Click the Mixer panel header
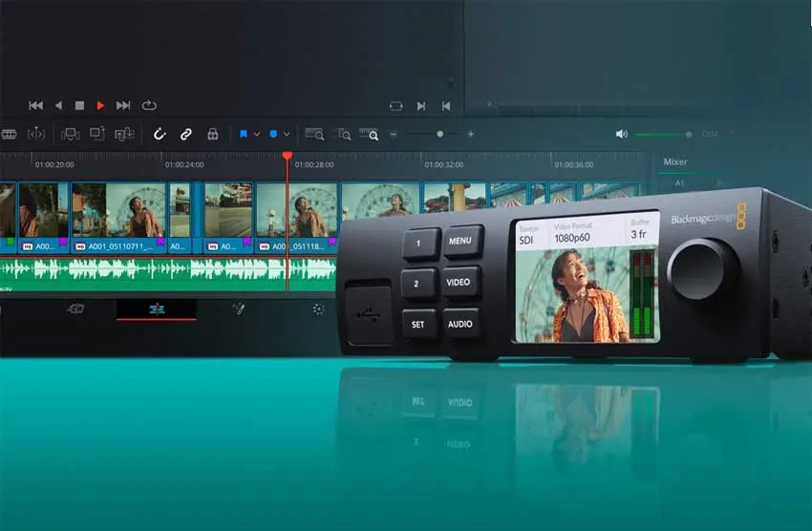The image size is (812, 531). tap(675, 162)
